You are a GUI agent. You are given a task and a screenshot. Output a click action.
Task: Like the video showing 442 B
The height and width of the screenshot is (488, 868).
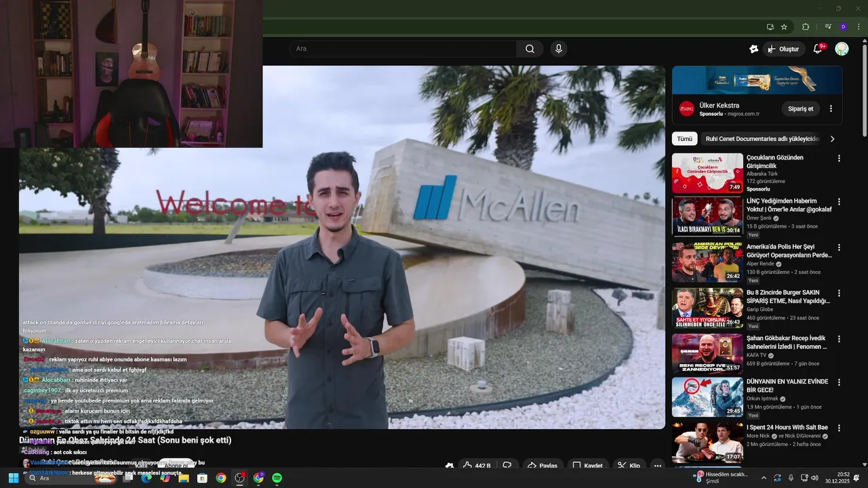click(x=477, y=466)
